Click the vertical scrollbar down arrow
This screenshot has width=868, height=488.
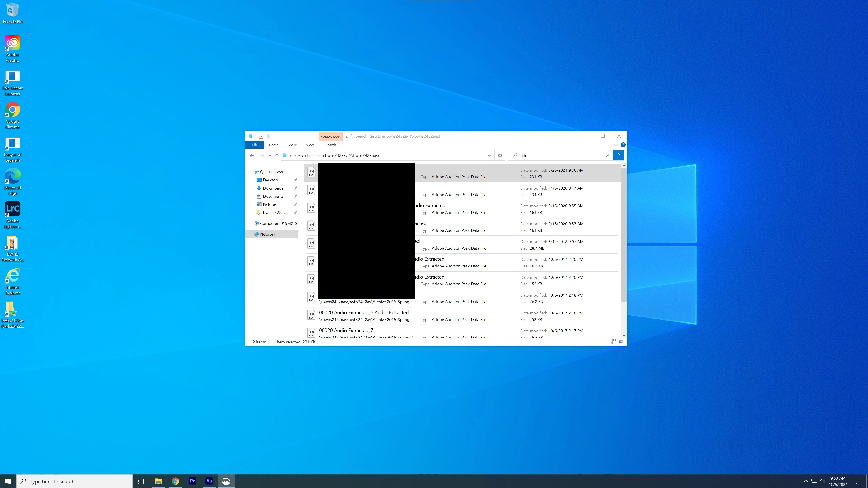(624, 335)
